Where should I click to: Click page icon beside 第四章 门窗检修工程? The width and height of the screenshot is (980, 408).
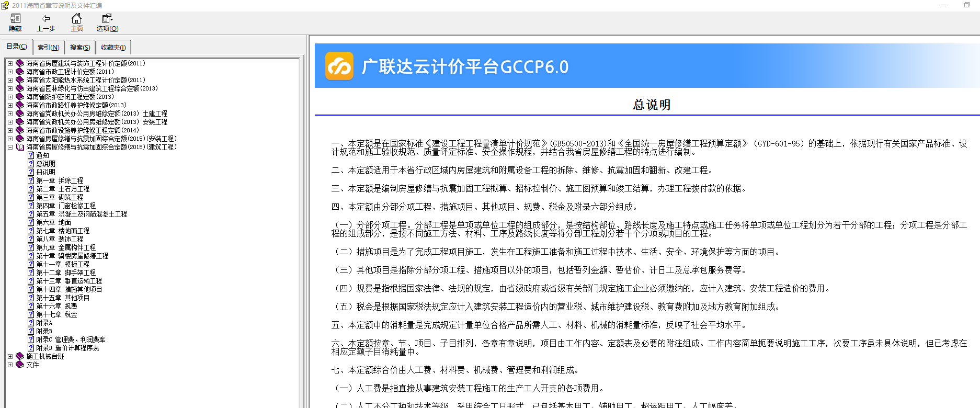[x=31, y=206]
